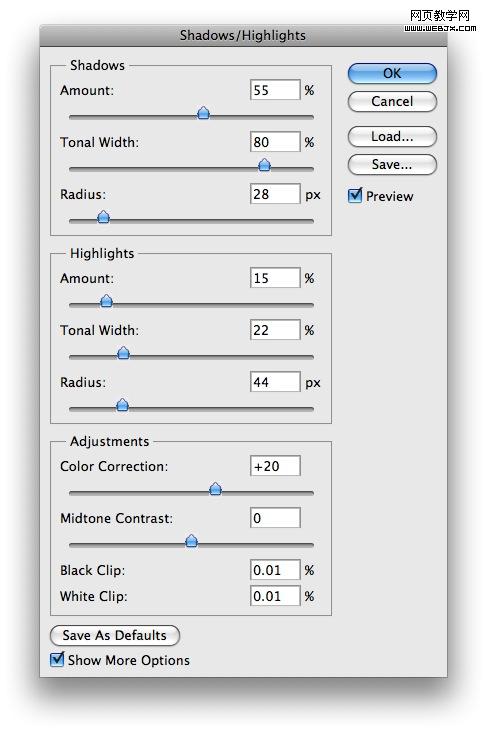Click the Shadows Amount input field
487x732 pixels.
[x=275, y=90]
